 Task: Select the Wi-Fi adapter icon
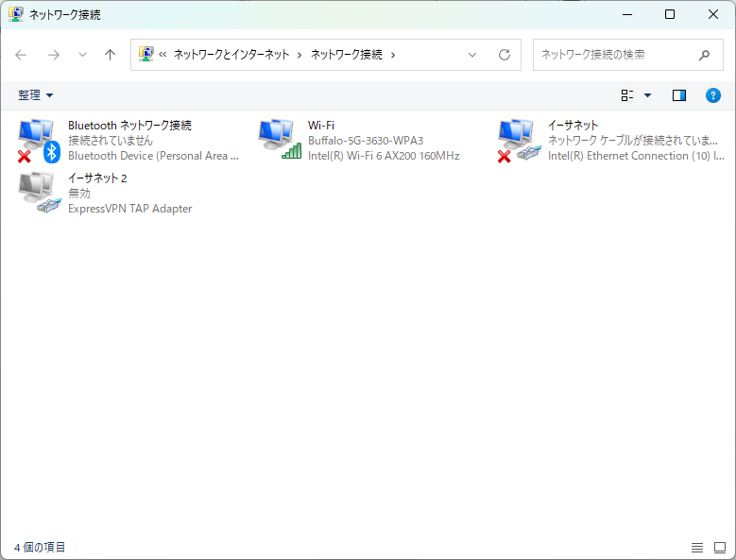(x=279, y=140)
